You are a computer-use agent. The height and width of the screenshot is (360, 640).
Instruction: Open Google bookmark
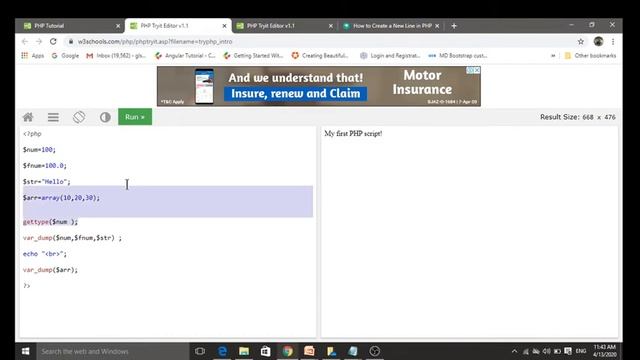tap(65, 56)
